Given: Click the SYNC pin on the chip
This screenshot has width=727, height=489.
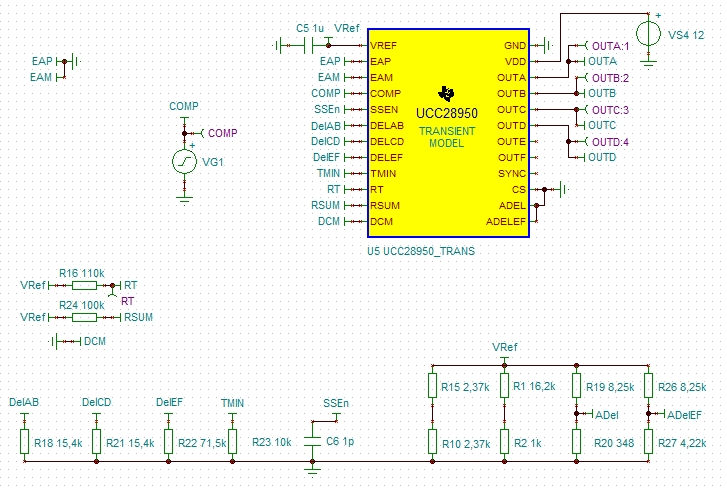Looking at the screenshot, I should pyautogui.click(x=512, y=174).
